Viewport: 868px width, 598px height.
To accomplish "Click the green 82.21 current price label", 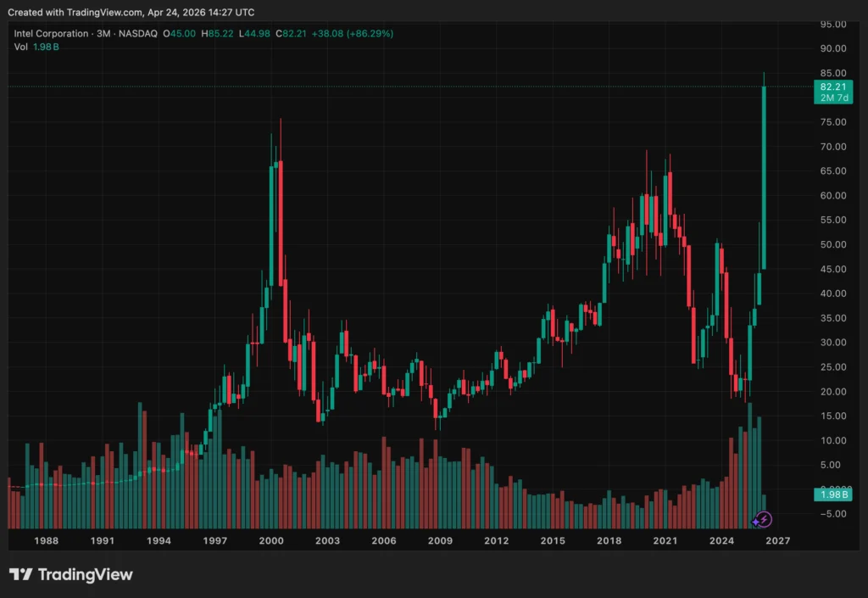I will [833, 87].
